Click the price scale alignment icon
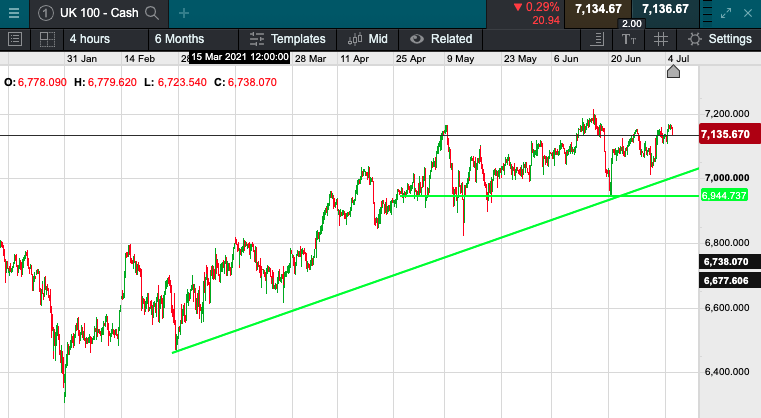This screenshot has width=761, height=418. (x=597, y=39)
